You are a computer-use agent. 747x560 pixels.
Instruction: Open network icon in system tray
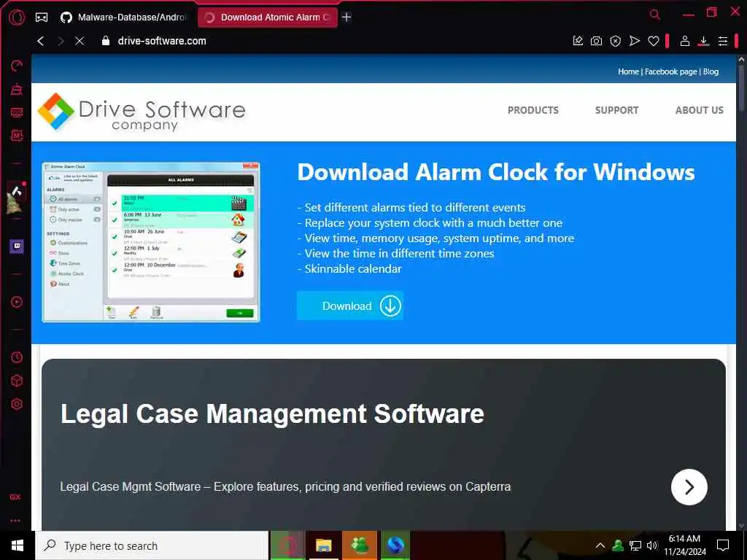(x=635, y=545)
